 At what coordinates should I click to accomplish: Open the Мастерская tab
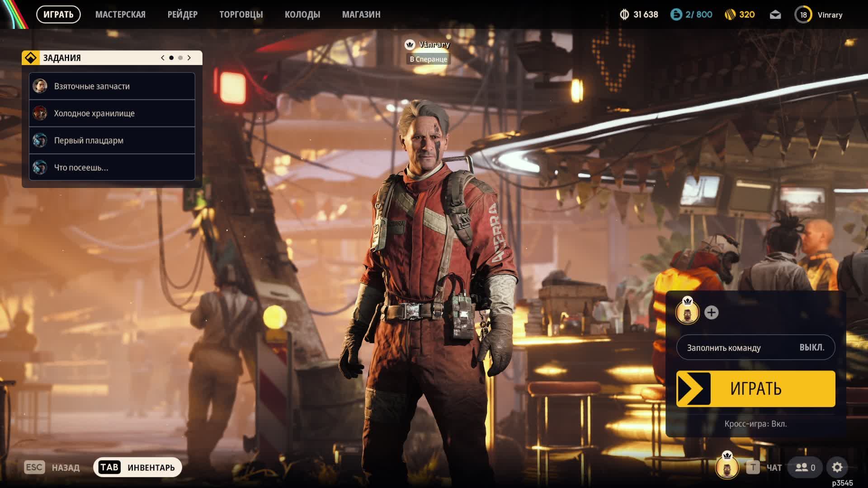(120, 15)
